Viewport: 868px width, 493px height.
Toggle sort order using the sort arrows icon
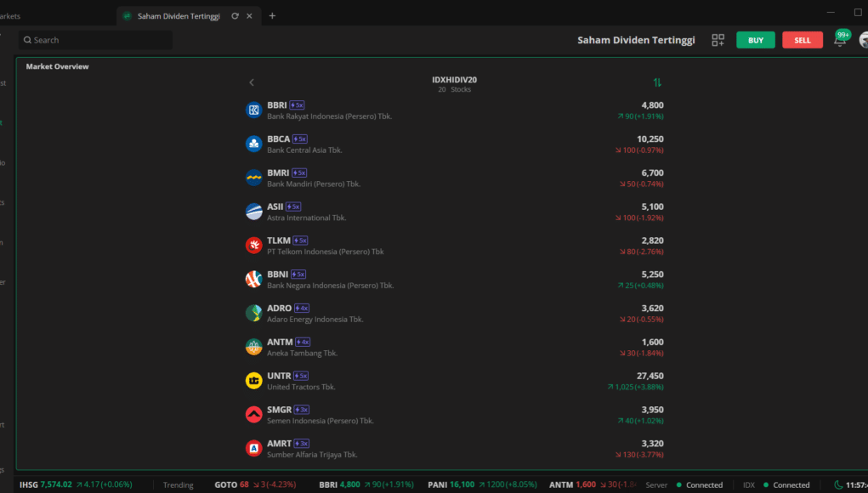coord(656,82)
